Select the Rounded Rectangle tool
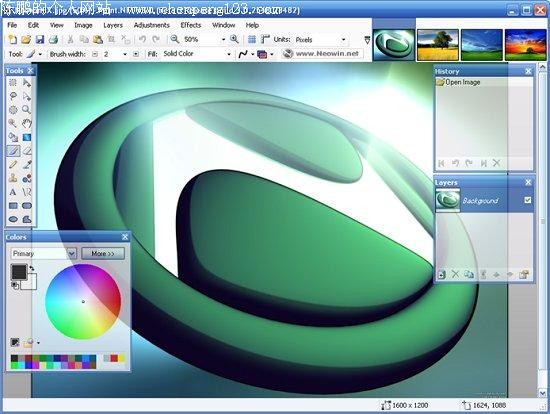550x414 pixels. pyautogui.click(x=27, y=206)
